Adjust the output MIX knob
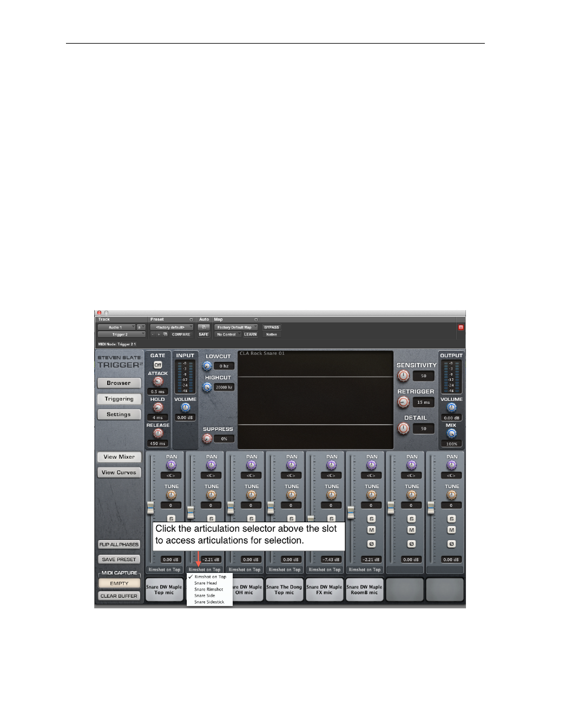This screenshot has height=728, width=562. [x=451, y=433]
